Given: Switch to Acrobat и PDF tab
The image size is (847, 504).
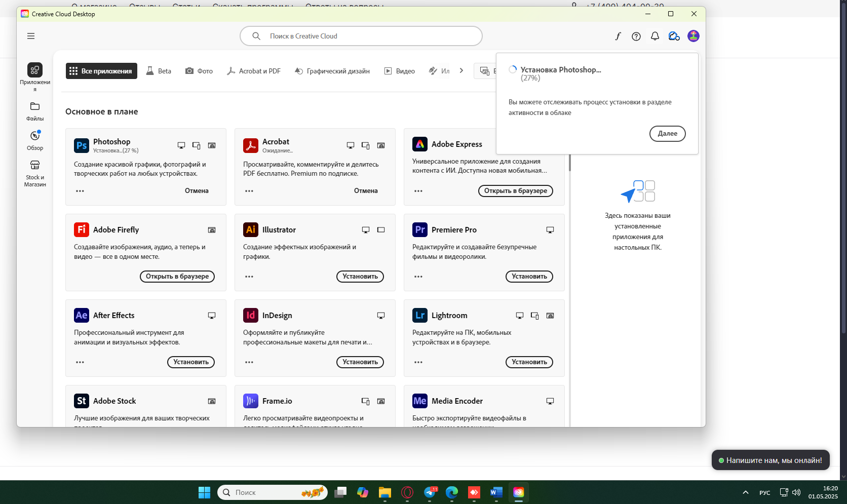Looking at the screenshot, I should 254,71.
